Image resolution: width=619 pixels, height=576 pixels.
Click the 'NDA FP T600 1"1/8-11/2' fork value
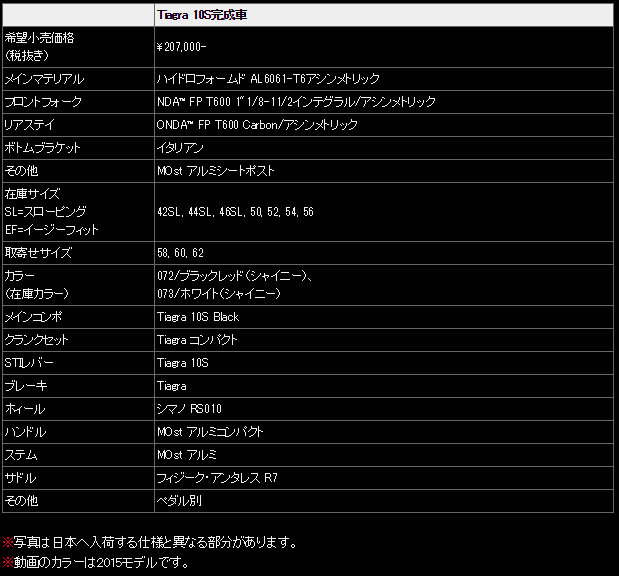tap(296, 102)
